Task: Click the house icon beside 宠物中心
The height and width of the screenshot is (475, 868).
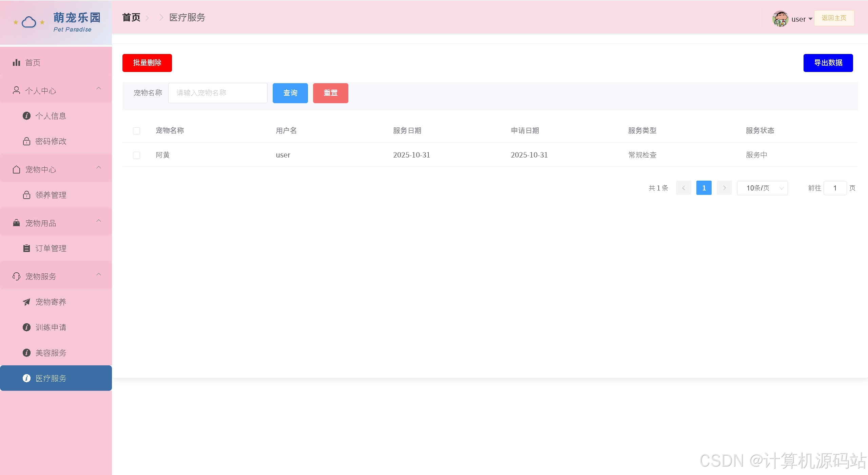Action: click(x=16, y=169)
